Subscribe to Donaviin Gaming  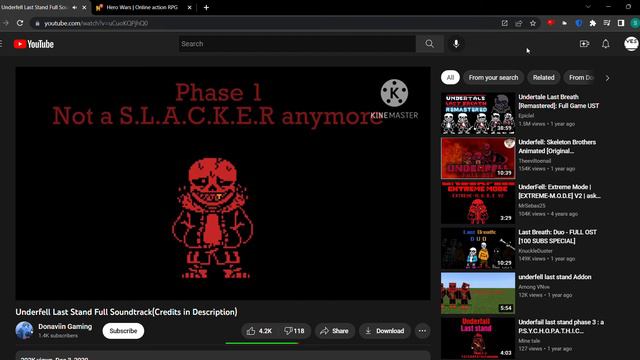123,331
